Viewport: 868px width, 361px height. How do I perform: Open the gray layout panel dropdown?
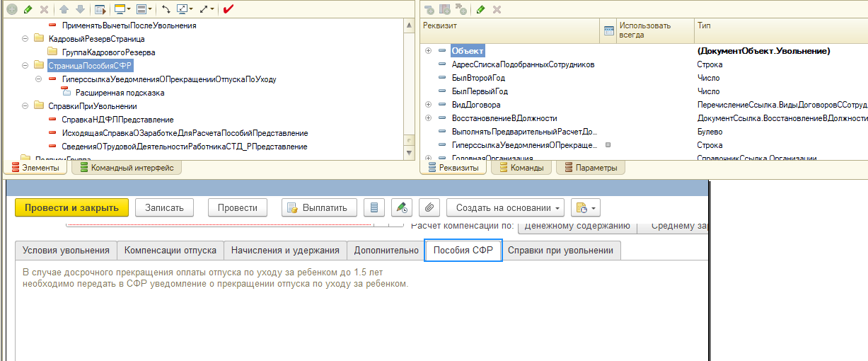pyautogui.click(x=144, y=9)
